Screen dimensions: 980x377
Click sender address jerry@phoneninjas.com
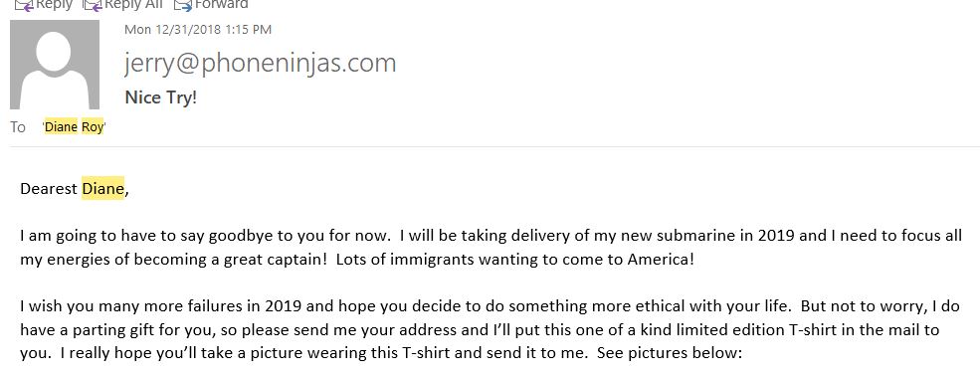click(x=260, y=63)
